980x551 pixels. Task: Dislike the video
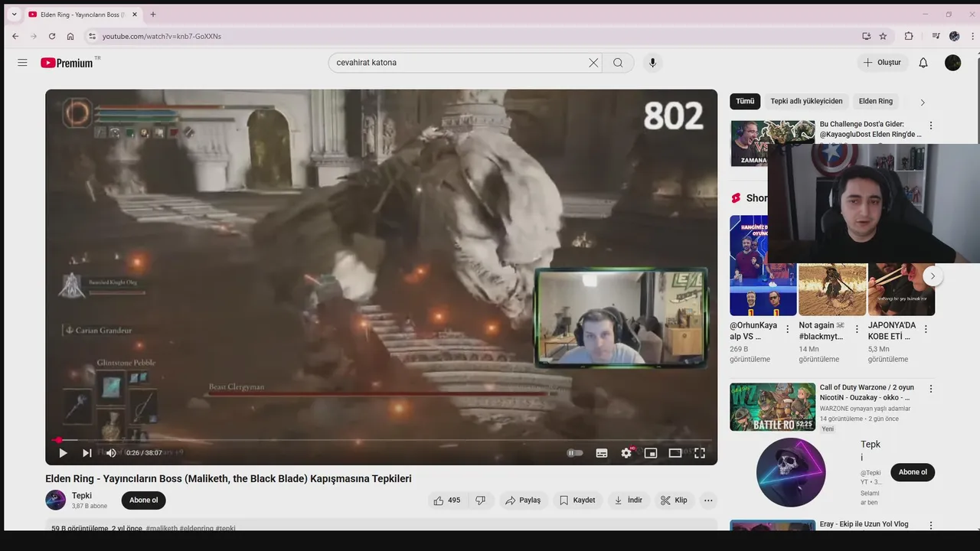(x=480, y=500)
